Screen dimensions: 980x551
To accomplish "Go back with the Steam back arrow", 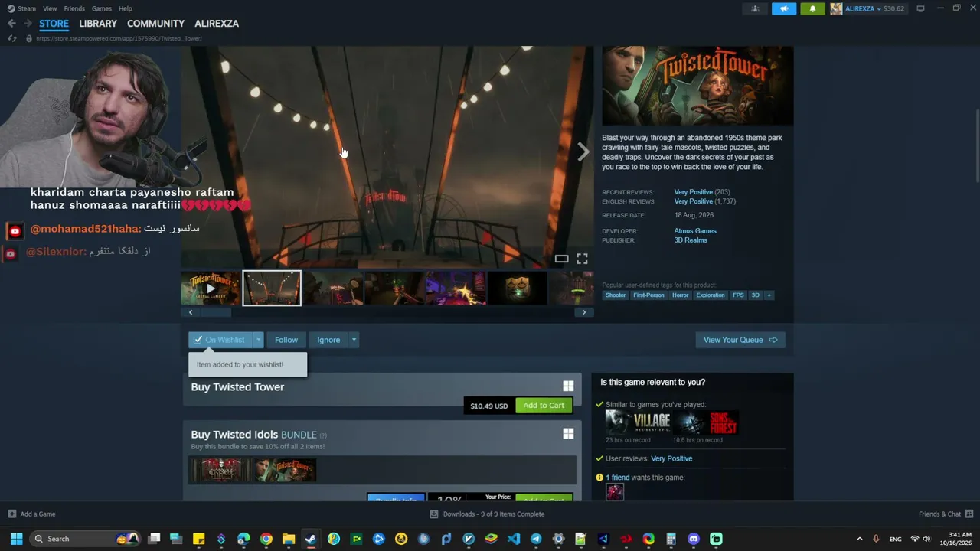I will [11, 24].
